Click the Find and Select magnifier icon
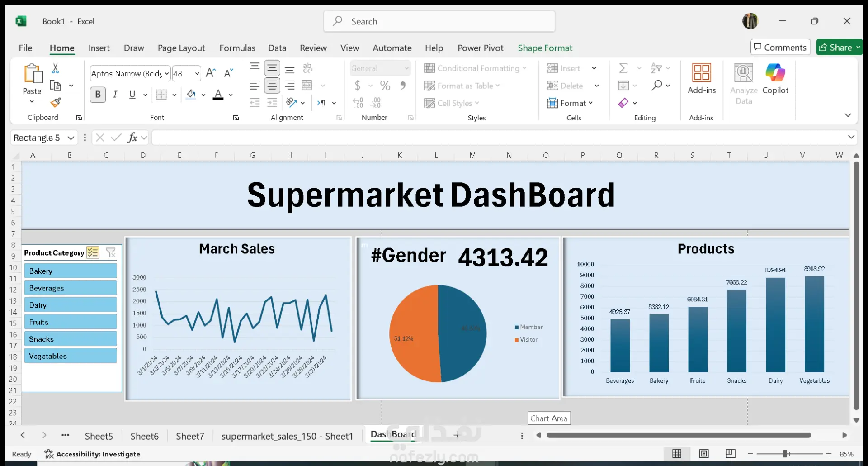 pos(657,85)
